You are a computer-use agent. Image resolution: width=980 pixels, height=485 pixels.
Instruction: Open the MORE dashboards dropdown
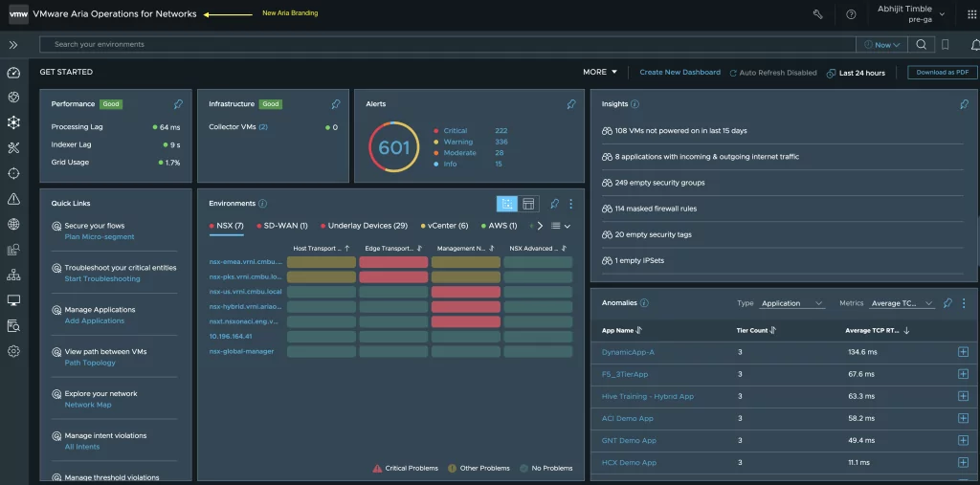[600, 72]
